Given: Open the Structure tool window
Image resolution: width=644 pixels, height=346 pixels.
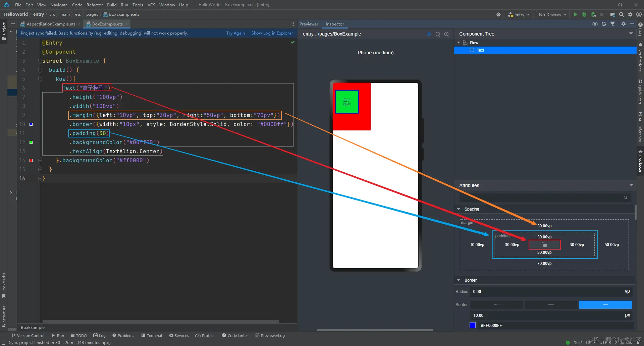Looking at the screenshot, I should tap(4, 316).
